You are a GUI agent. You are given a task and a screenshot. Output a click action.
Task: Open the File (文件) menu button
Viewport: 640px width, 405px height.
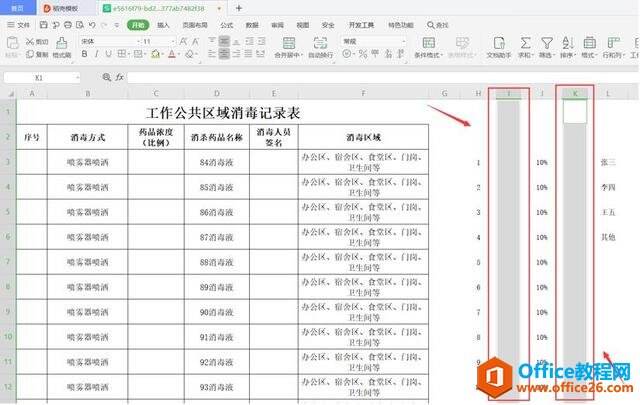pyautogui.click(x=19, y=24)
